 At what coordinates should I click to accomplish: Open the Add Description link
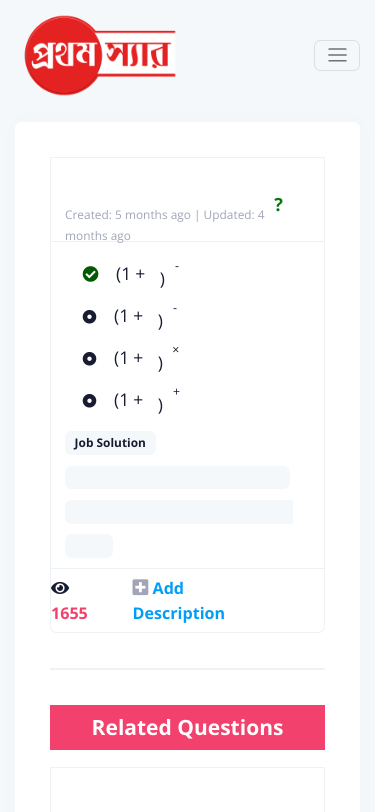coord(179,601)
